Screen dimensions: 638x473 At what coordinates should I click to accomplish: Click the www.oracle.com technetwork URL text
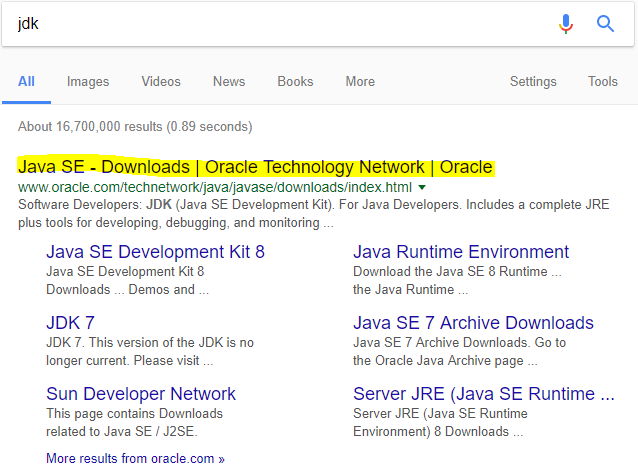(x=215, y=187)
